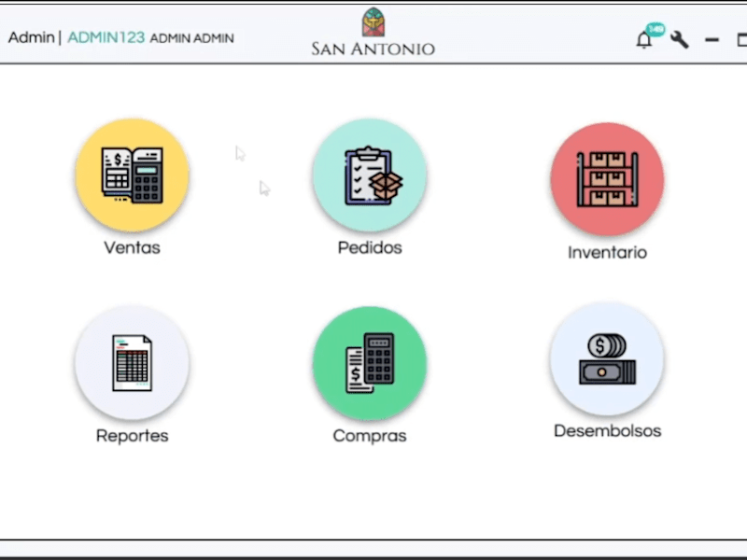This screenshot has height=560, width=747.
Task: Click the Compras label
Action: [370, 436]
